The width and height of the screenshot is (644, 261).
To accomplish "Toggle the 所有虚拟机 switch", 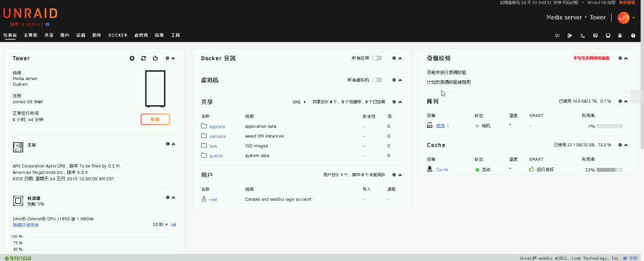I will point(377,80).
